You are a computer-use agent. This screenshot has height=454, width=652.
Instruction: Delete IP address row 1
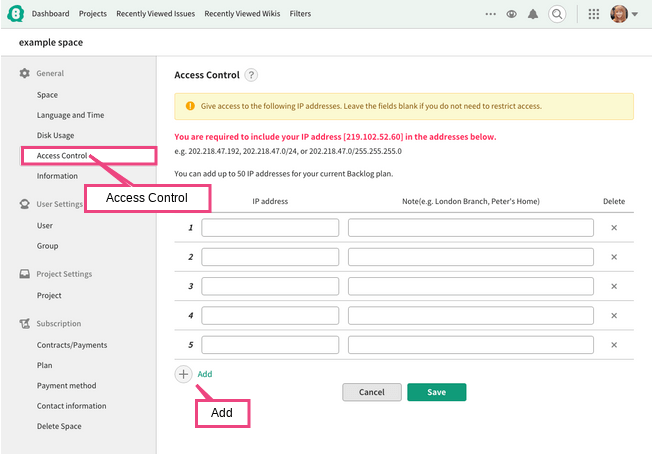point(614,228)
